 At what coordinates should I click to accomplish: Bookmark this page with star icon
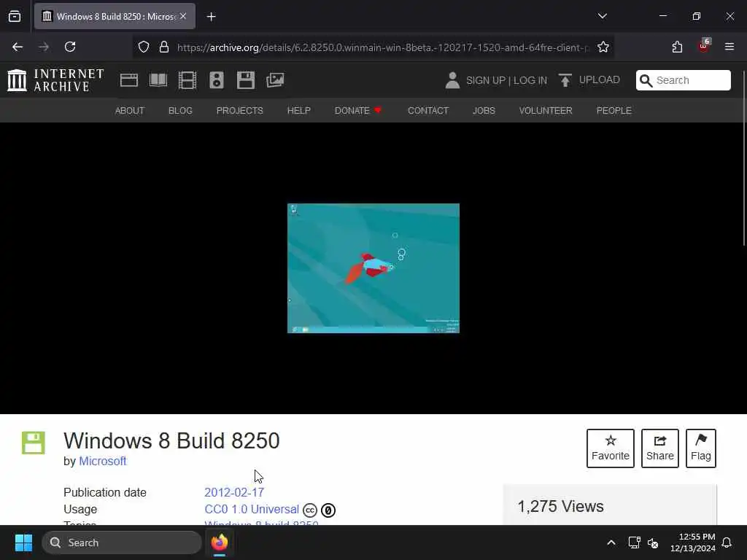pyautogui.click(x=603, y=47)
